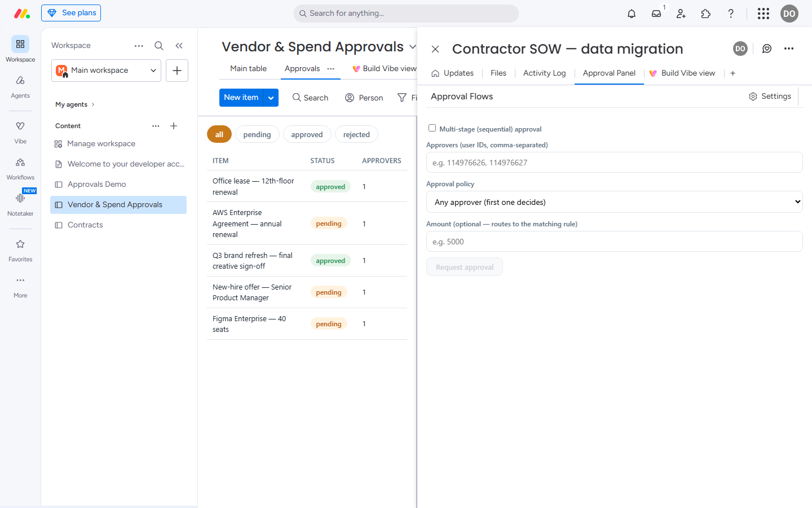Open Approvals tab options menu

pos(331,69)
